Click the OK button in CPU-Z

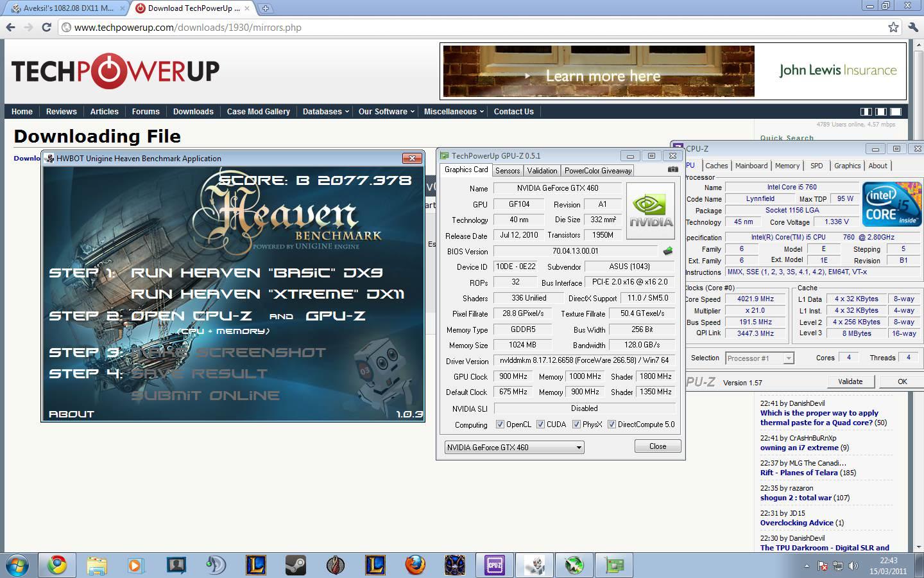(902, 381)
